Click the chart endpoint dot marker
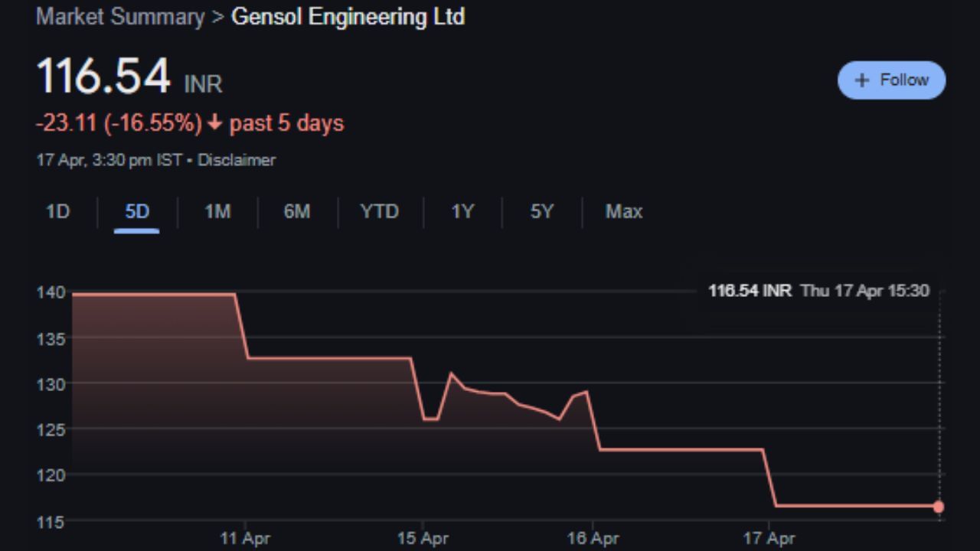This screenshot has width=980, height=551. click(939, 506)
